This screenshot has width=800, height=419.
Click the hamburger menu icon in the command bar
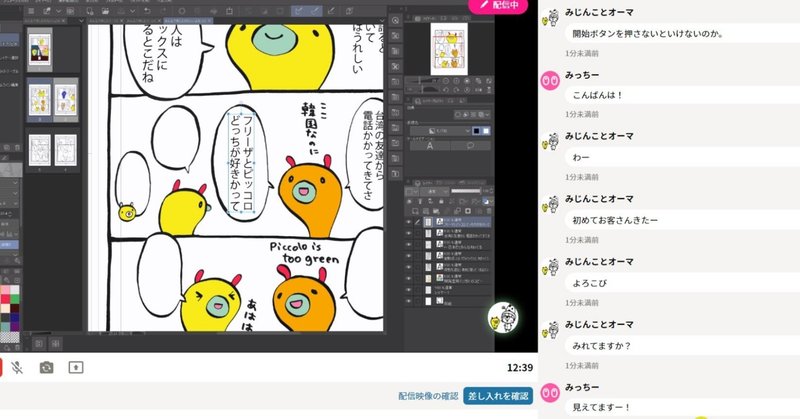pyautogui.click(x=31, y=11)
